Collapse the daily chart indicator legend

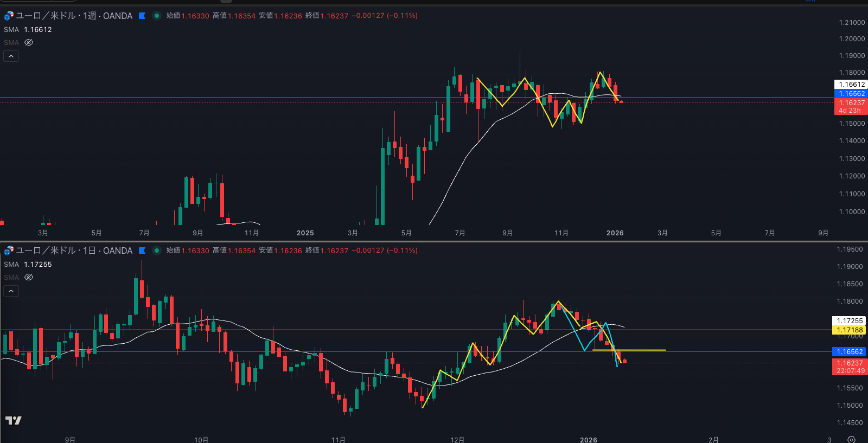(x=11, y=291)
